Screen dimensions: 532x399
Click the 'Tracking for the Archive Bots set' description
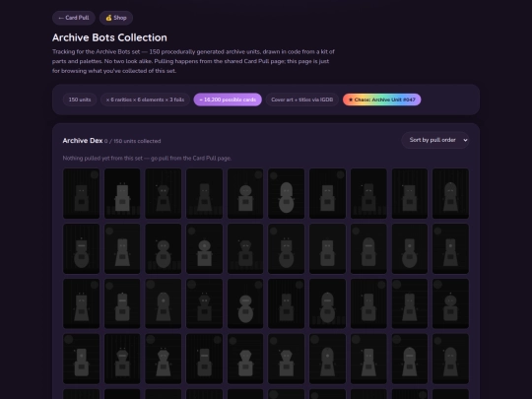(x=193, y=61)
